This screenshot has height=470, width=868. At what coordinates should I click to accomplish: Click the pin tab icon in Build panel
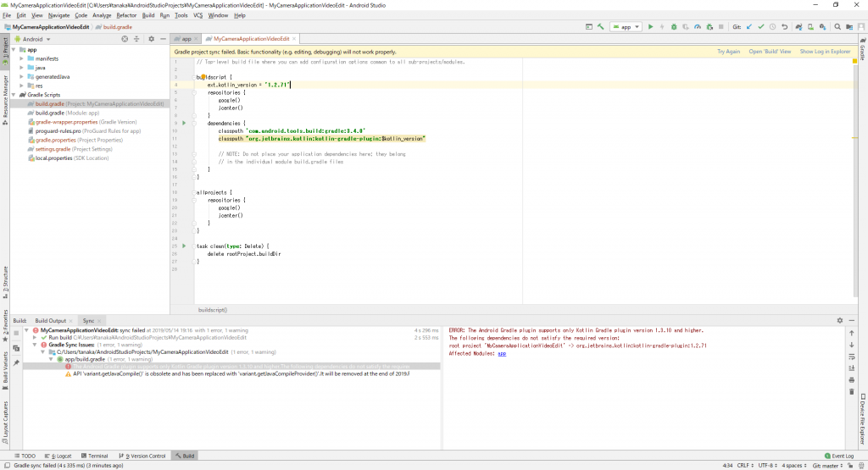(x=16, y=362)
